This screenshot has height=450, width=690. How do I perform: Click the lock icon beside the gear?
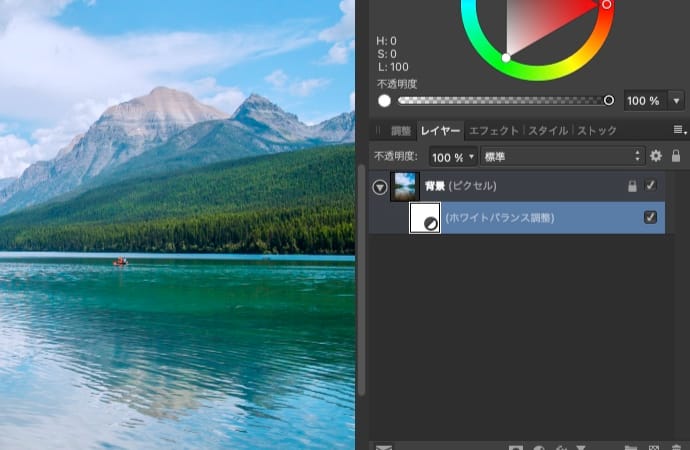(x=676, y=156)
